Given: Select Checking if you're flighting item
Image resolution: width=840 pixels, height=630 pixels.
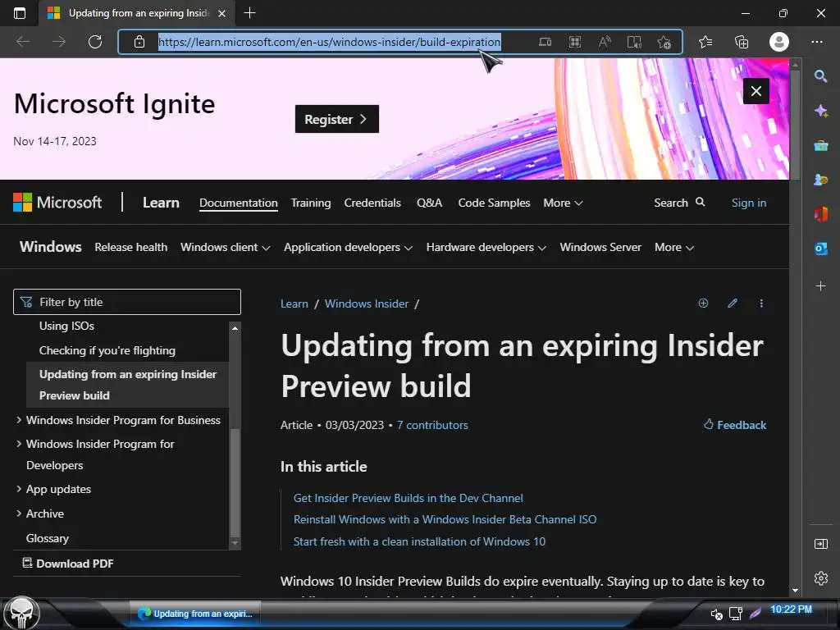Looking at the screenshot, I should [x=107, y=350].
